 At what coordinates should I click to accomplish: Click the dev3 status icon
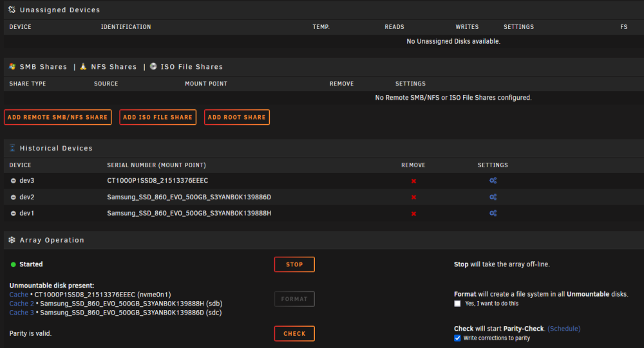[13, 181]
